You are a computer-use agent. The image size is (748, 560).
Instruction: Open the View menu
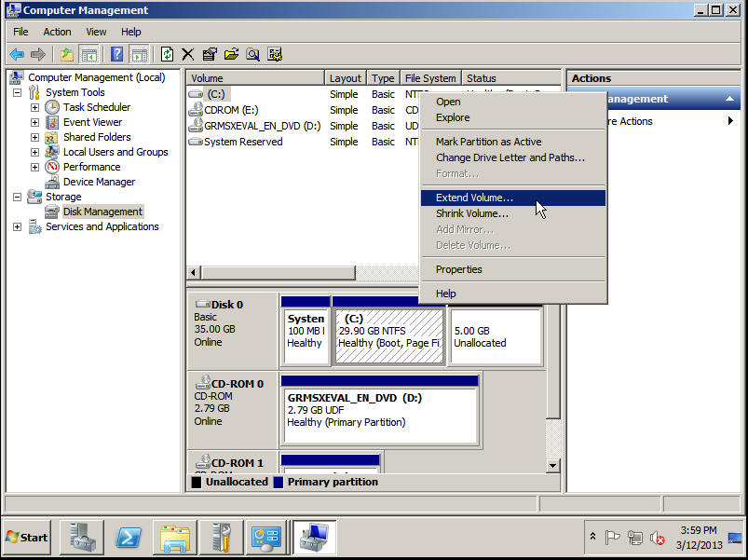96,32
